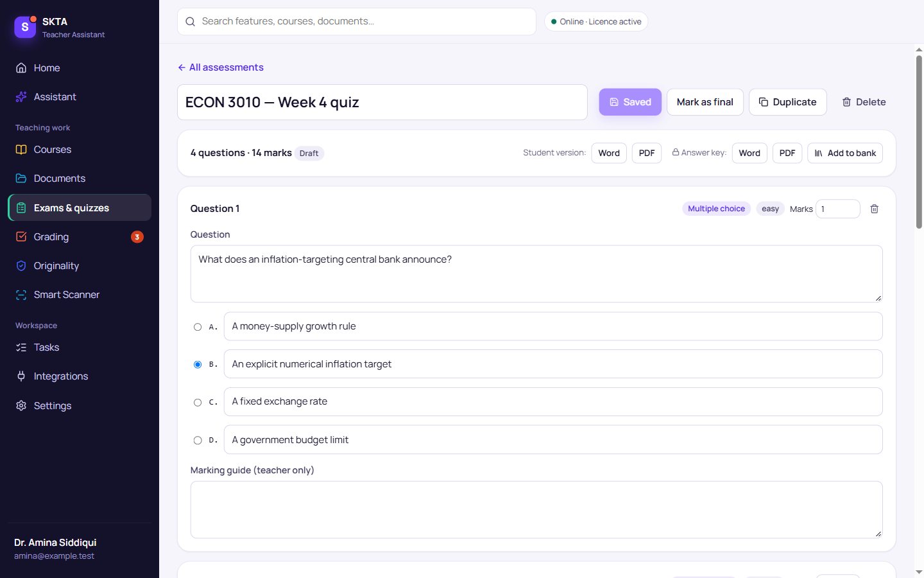Select option D as correct answer

[198, 440]
